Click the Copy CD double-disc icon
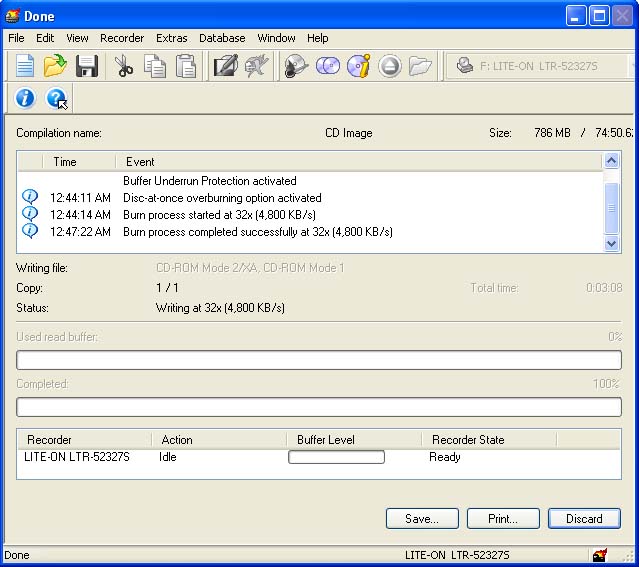 328,66
